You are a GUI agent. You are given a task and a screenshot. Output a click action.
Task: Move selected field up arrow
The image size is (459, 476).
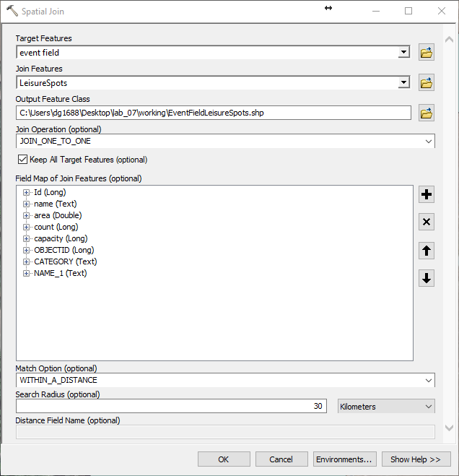pos(427,251)
